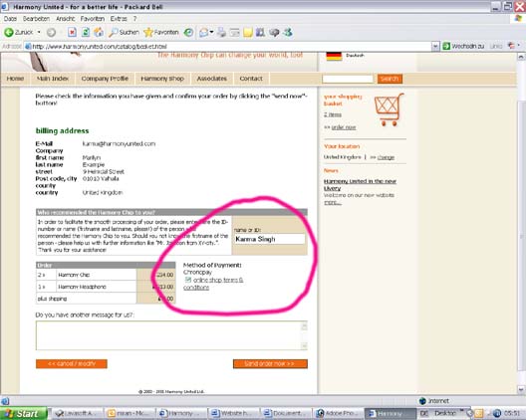Click the History icon in toolbar
526x420 pixels.
(x=188, y=32)
